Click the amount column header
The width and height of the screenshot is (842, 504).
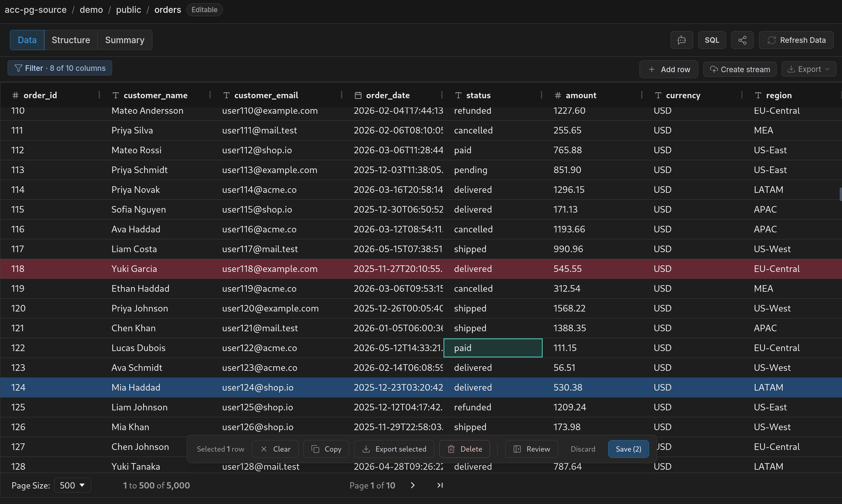pos(581,95)
